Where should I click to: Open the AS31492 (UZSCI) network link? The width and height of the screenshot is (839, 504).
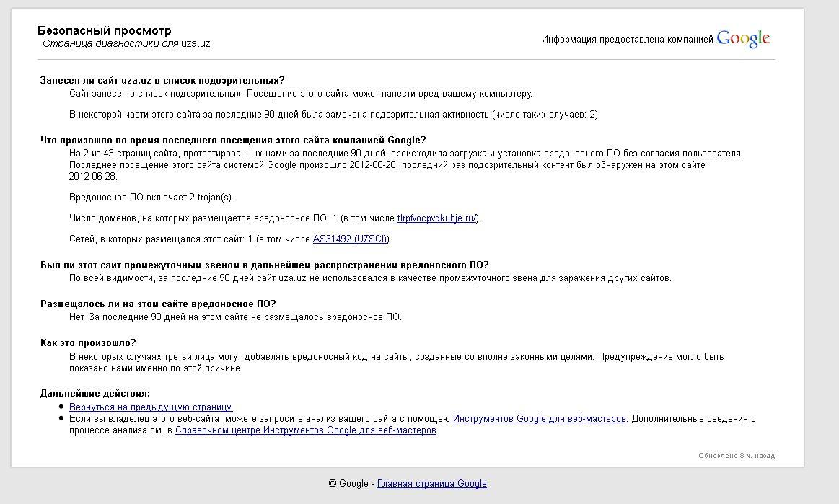(x=351, y=239)
